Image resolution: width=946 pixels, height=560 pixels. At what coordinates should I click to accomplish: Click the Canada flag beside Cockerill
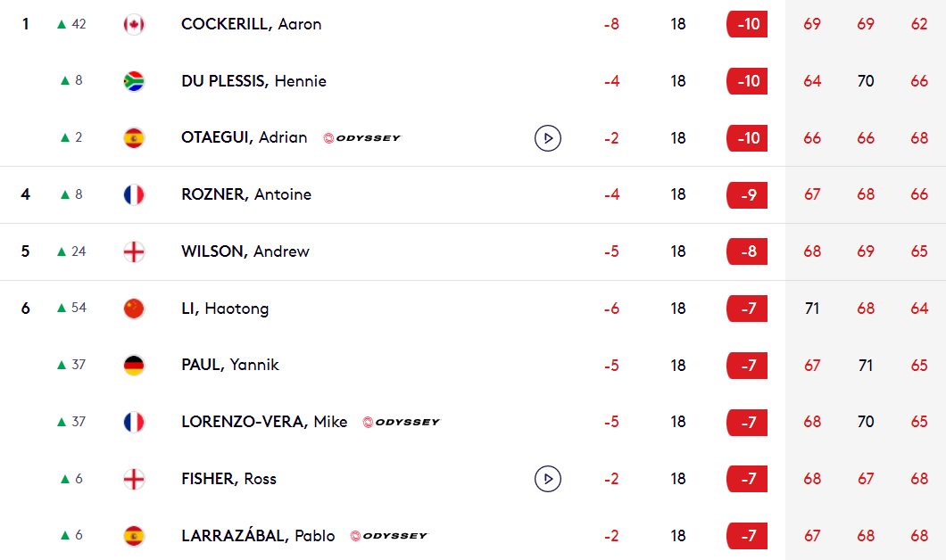[x=134, y=24]
